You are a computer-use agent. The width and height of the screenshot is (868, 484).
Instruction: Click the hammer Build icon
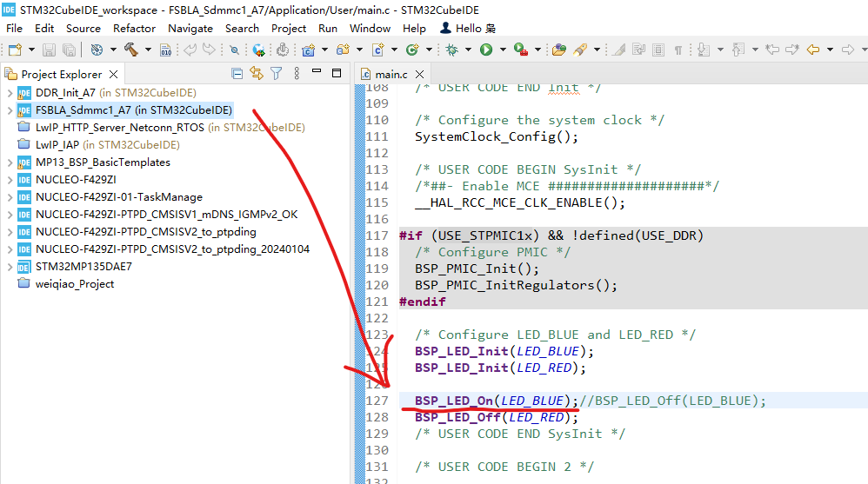click(x=131, y=50)
